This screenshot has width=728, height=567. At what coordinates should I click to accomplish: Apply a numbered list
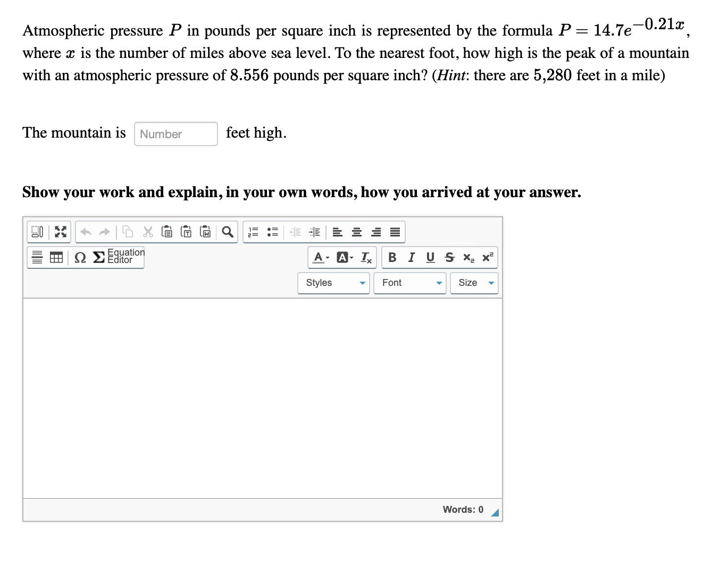click(253, 232)
